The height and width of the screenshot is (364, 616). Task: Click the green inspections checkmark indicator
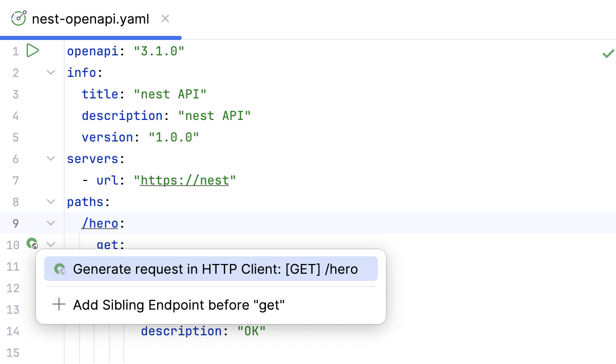click(x=608, y=53)
